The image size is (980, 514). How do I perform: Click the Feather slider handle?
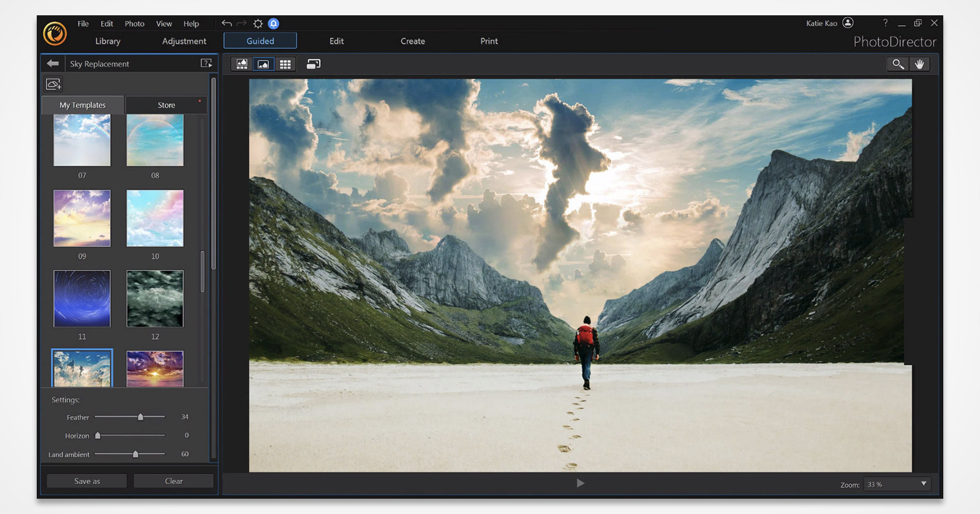tap(140, 417)
